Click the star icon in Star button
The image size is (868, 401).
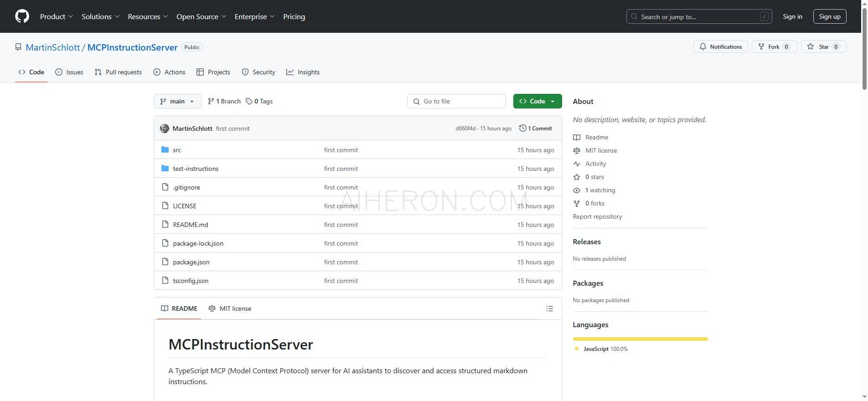[811, 46]
